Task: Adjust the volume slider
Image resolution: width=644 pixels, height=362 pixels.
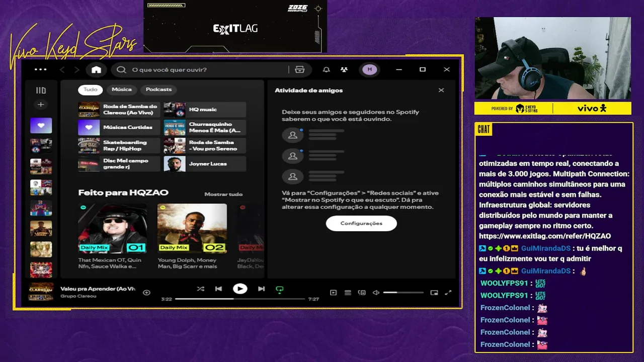Action: (x=404, y=293)
